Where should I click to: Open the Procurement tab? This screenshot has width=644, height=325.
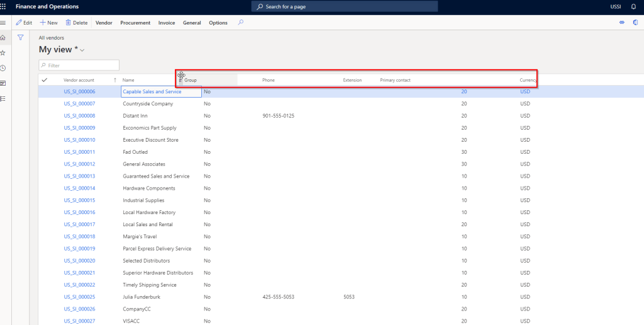tap(135, 23)
